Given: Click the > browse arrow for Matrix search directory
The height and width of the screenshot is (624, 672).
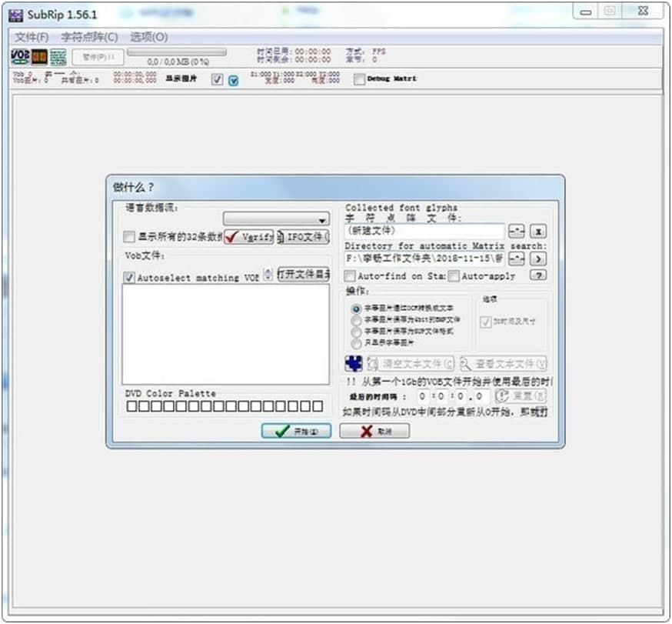Looking at the screenshot, I should pyautogui.click(x=537, y=257).
